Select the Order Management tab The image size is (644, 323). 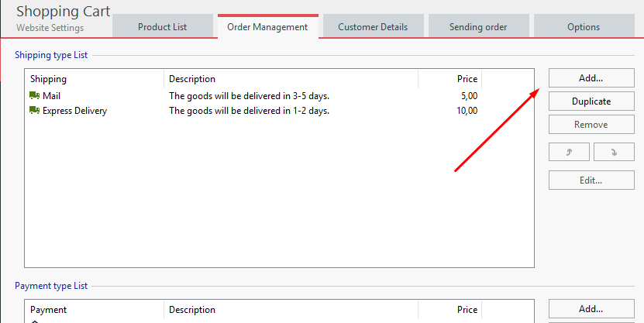click(x=267, y=27)
